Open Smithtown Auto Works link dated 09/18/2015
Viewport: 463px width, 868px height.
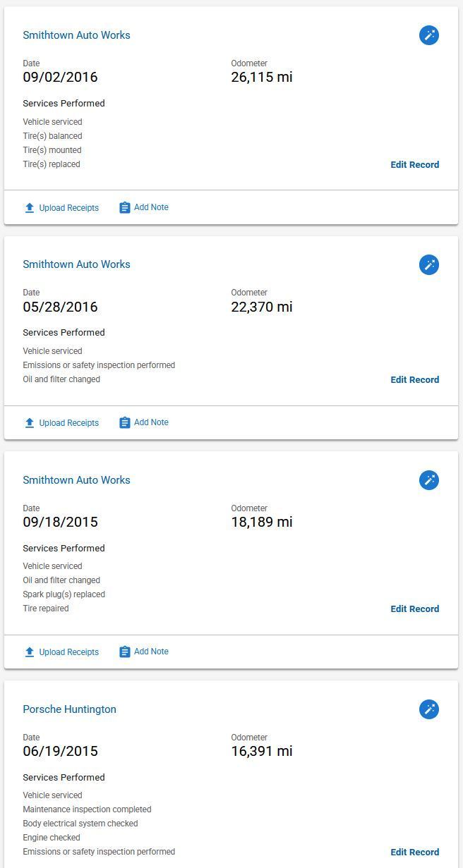(x=76, y=480)
